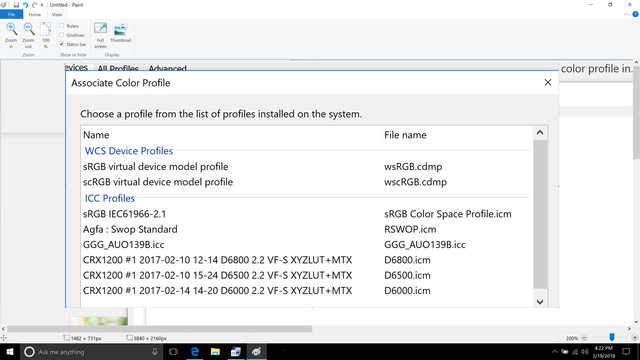Show hidden tray icons chevron
The height and width of the screenshot is (360, 640).
pyautogui.click(x=554, y=352)
